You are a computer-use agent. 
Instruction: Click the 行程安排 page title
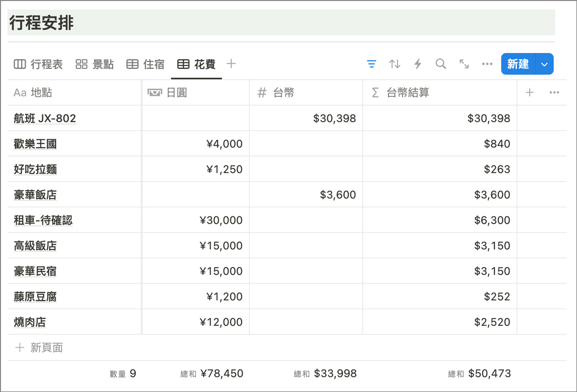[x=42, y=23]
